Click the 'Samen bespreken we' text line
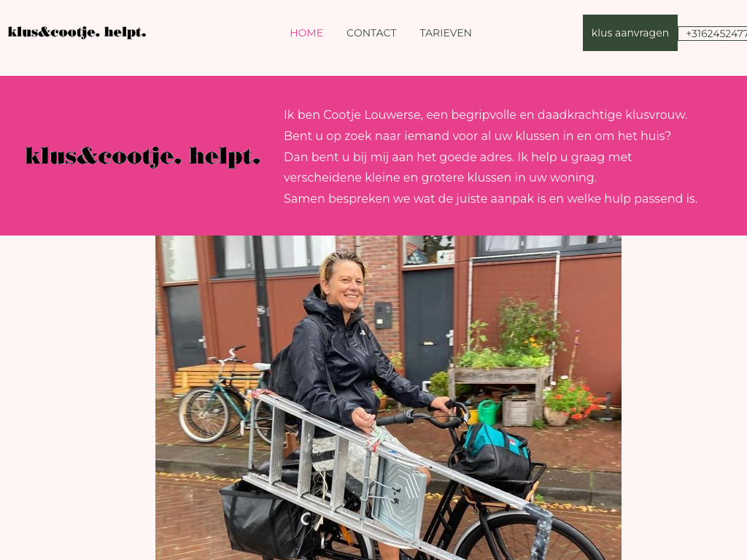The height and width of the screenshot is (560, 747). [490, 198]
